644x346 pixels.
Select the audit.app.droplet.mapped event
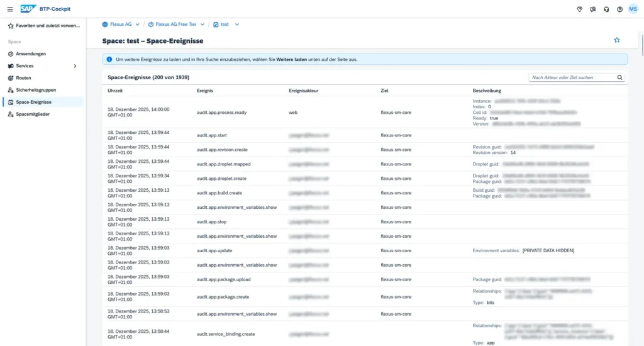(x=223, y=164)
